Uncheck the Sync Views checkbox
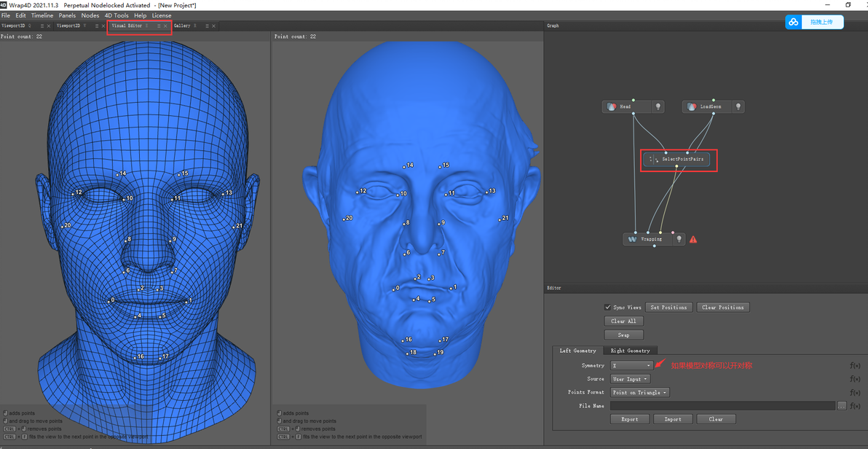 coord(608,308)
